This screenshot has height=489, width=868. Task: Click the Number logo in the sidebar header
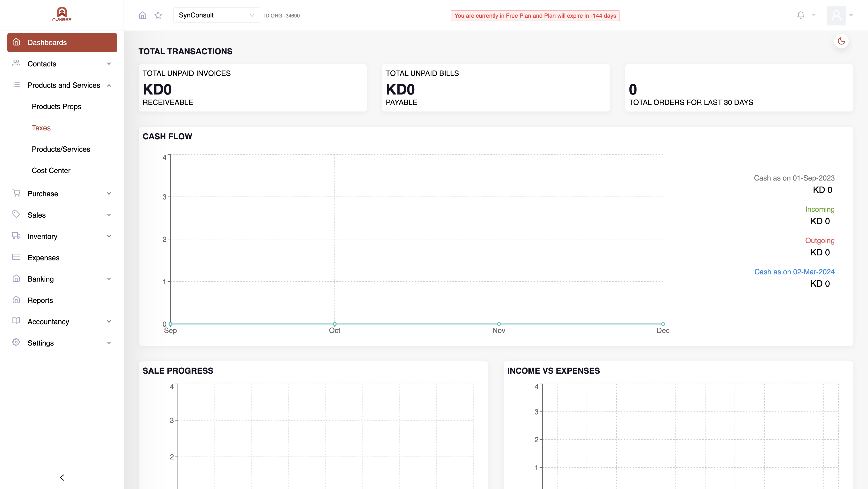[x=62, y=14]
